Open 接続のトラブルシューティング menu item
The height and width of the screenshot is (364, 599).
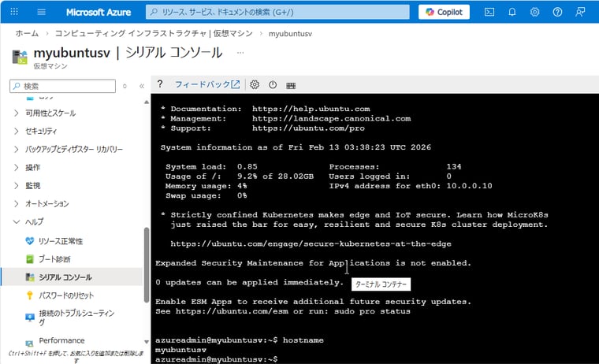point(76,318)
